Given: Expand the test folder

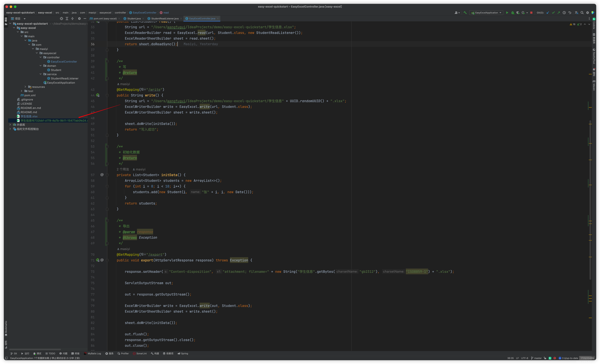Looking at the screenshot, I should click(x=22, y=91).
